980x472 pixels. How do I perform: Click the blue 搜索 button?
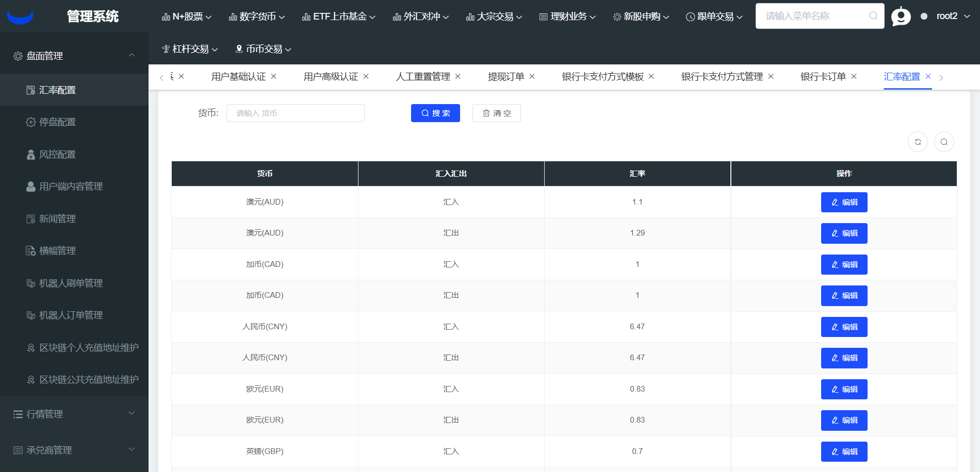click(435, 113)
